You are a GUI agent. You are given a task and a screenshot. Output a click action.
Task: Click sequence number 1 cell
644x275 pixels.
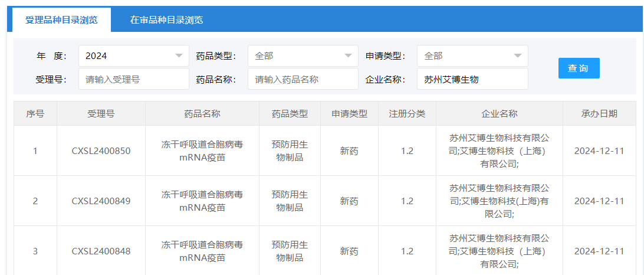(35, 151)
